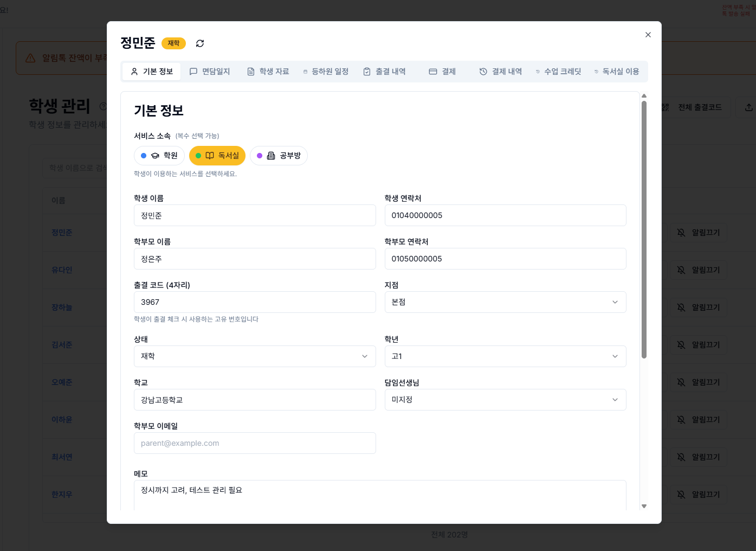Enable the 공부방 service chip
This screenshot has width=756, height=551.
279,156
